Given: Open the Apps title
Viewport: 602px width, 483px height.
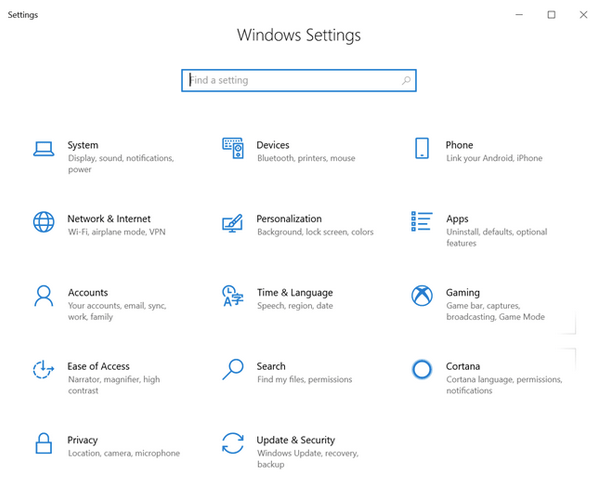Looking at the screenshot, I should point(457,219).
